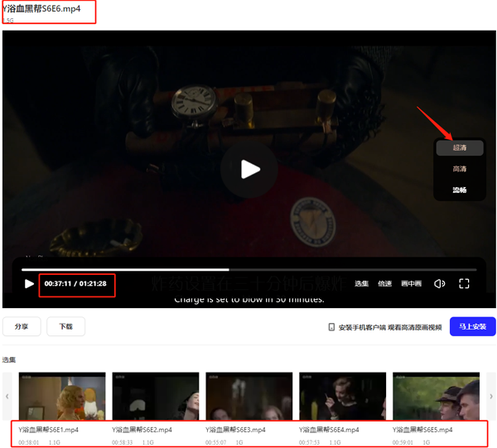Click the video progress bar

249,270
